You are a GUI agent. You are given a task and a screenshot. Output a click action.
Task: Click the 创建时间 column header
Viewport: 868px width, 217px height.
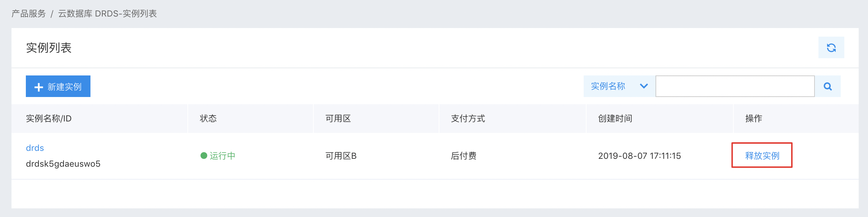pos(615,119)
